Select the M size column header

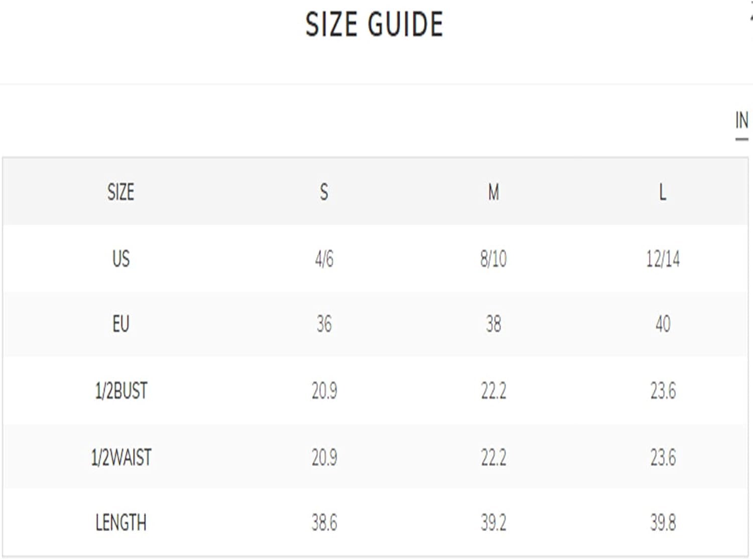pos(493,192)
